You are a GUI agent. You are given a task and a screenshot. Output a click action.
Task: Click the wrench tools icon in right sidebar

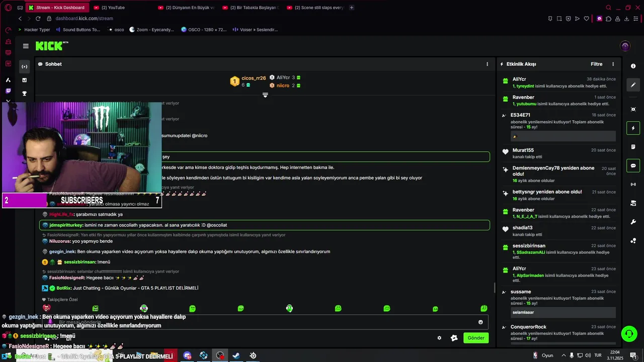(x=633, y=222)
